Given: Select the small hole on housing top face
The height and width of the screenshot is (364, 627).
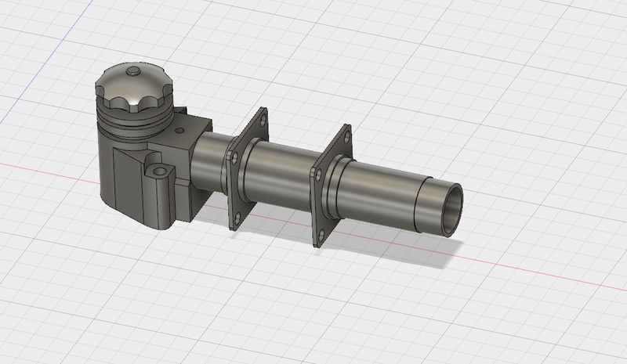Looking at the screenshot, I should coord(179,125).
